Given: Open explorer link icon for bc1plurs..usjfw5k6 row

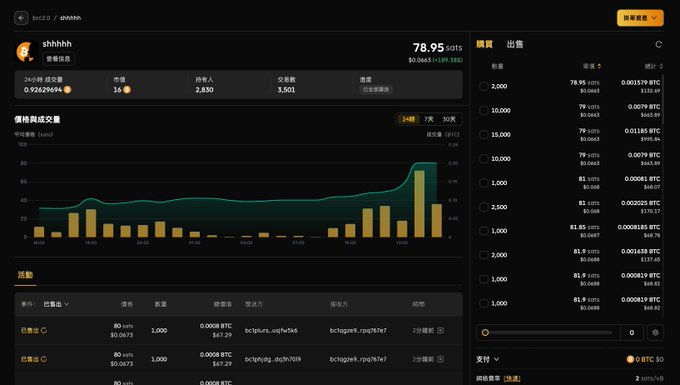Looking at the screenshot, I should pos(440,330).
